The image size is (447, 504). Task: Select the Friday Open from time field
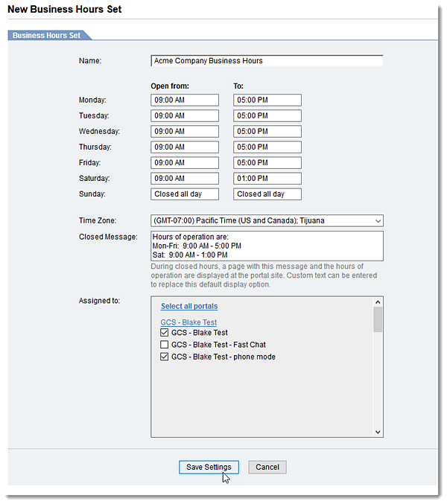(x=185, y=163)
